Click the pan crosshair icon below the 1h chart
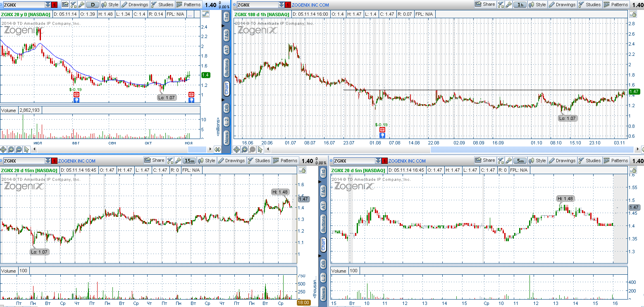 pos(237,149)
